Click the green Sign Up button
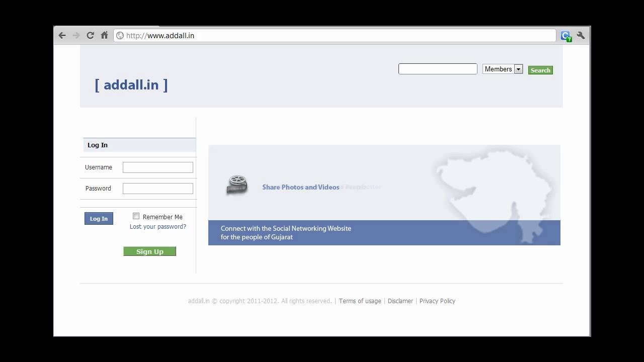The height and width of the screenshot is (362, 644). tap(150, 251)
